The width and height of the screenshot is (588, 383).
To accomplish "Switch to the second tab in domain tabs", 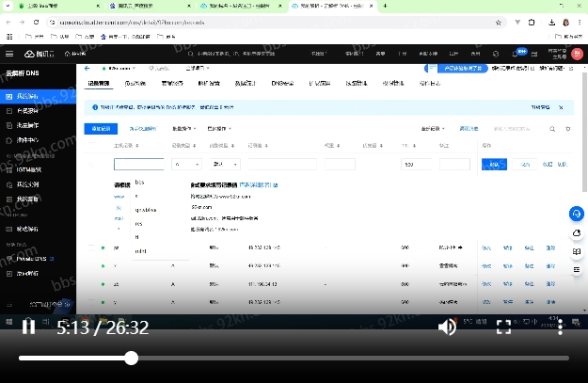I will pos(135,83).
